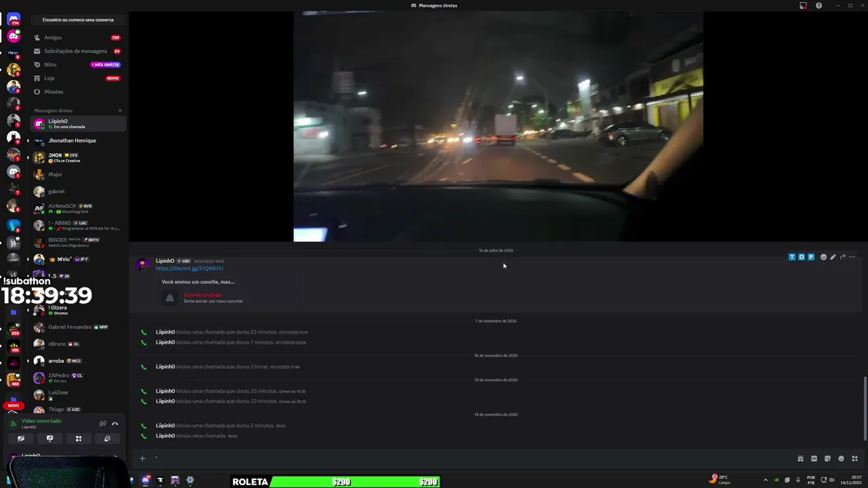This screenshot has width=868, height=488.
Task: Open apps launcher icon in message bar
Action: pyautogui.click(x=854, y=459)
